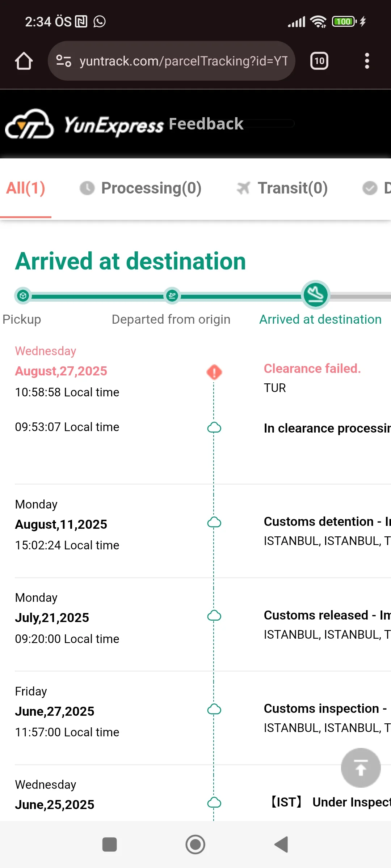Tap the Customs released timeline marker
The height and width of the screenshot is (868, 391).
point(214,616)
